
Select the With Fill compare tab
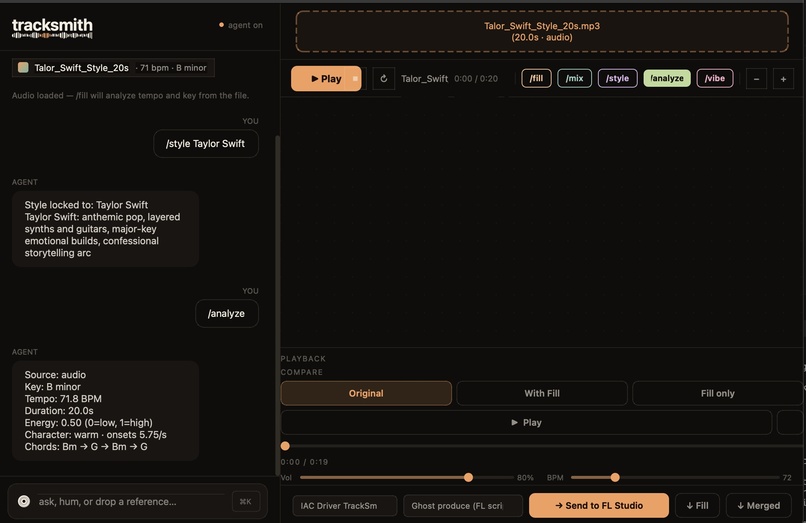pos(542,393)
